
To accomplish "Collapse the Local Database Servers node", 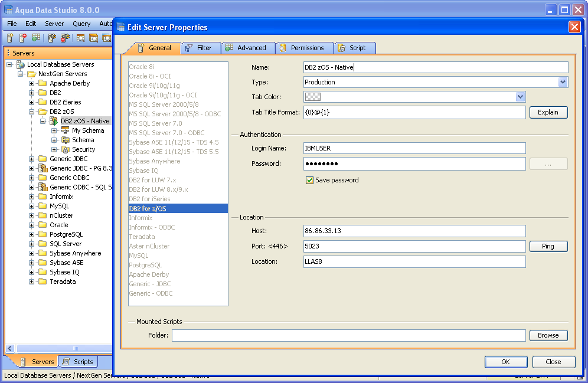I will coord(9,64).
